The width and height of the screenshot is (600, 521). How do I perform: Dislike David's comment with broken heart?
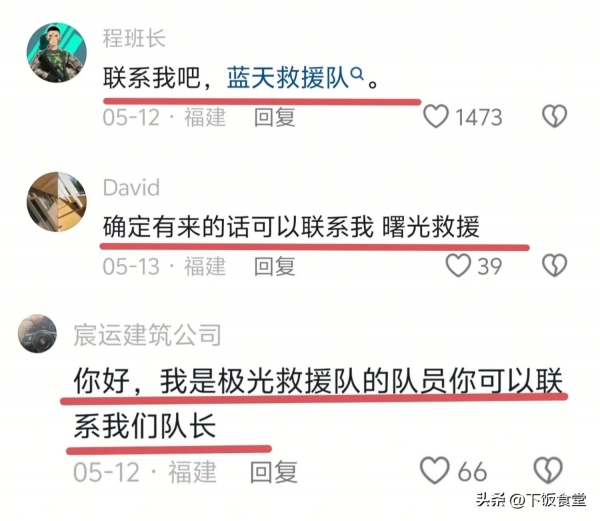554,265
